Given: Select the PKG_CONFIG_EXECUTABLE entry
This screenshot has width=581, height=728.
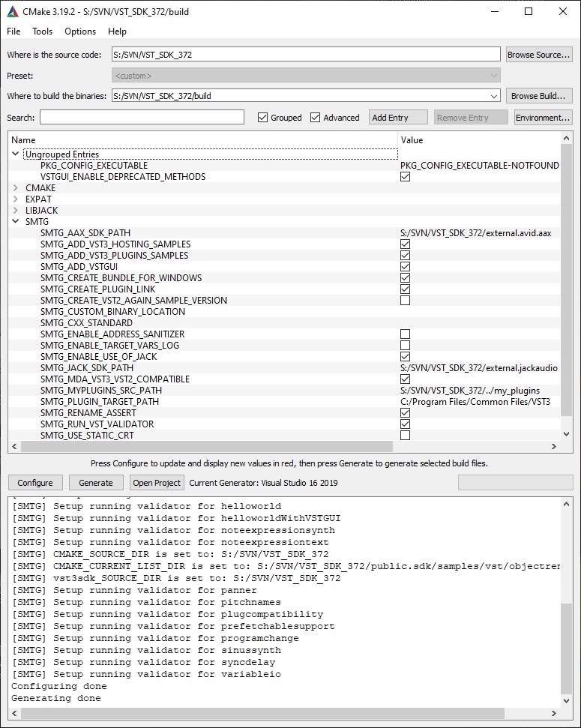Looking at the screenshot, I should [x=94, y=165].
